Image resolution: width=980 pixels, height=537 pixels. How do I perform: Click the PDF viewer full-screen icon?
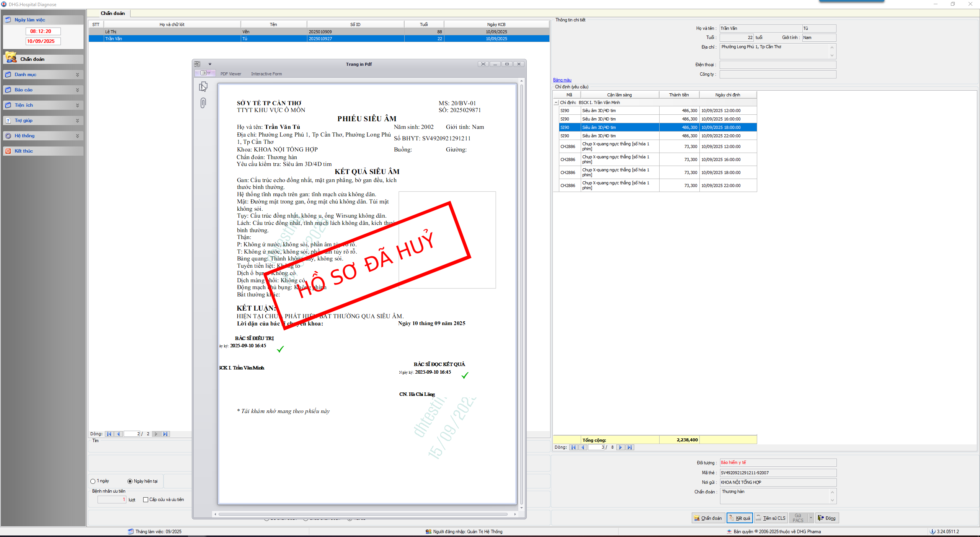pyautogui.click(x=483, y=64)
